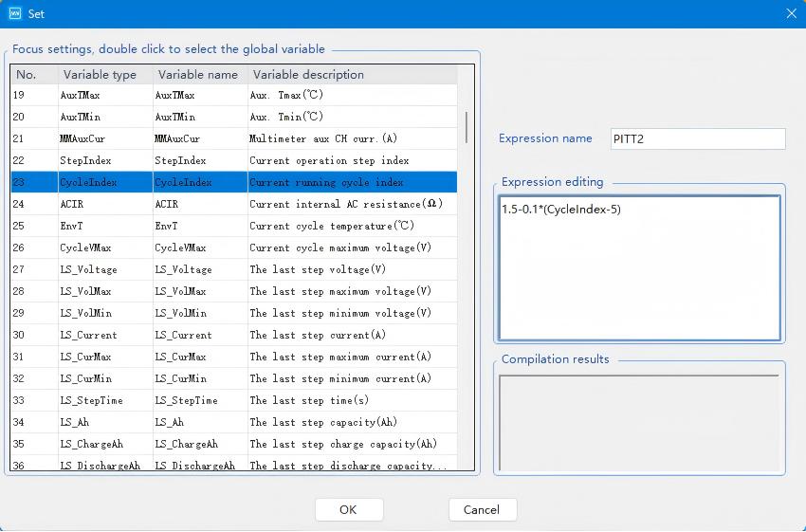806x532 pixels.
Task: Select row 36 LS_DischargeAh variable
Action: click(x=234, y=463)
